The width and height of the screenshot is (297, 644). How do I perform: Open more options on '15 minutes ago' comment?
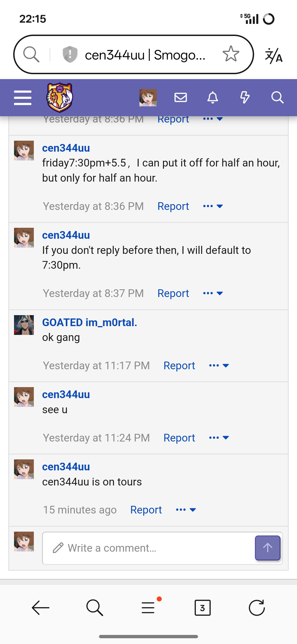pos(186,510)
